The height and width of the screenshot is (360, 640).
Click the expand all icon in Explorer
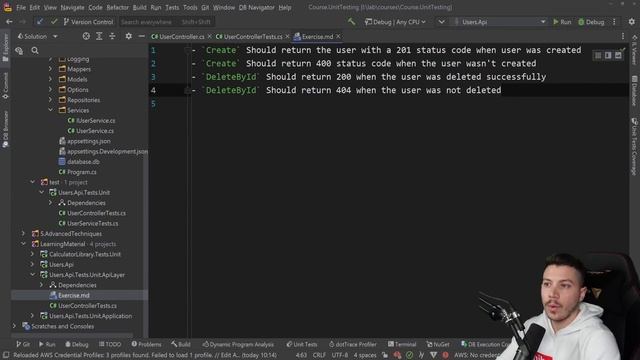(99, 36)
